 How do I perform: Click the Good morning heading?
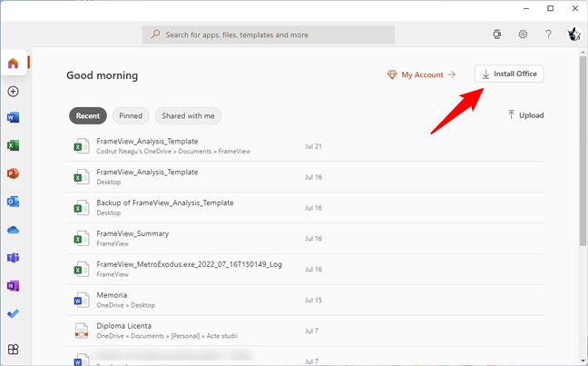click(x=102, y=75)
